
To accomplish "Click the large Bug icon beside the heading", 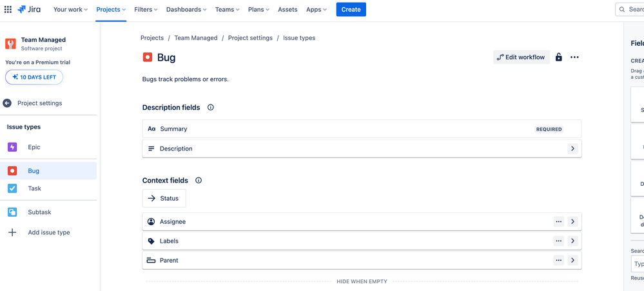I will click(148, 57).
